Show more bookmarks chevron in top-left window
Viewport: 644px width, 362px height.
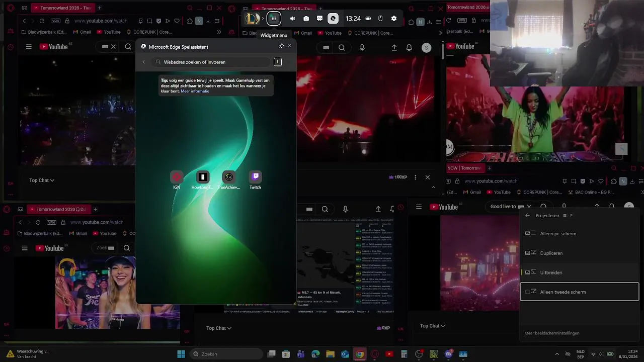pos(219,32)
